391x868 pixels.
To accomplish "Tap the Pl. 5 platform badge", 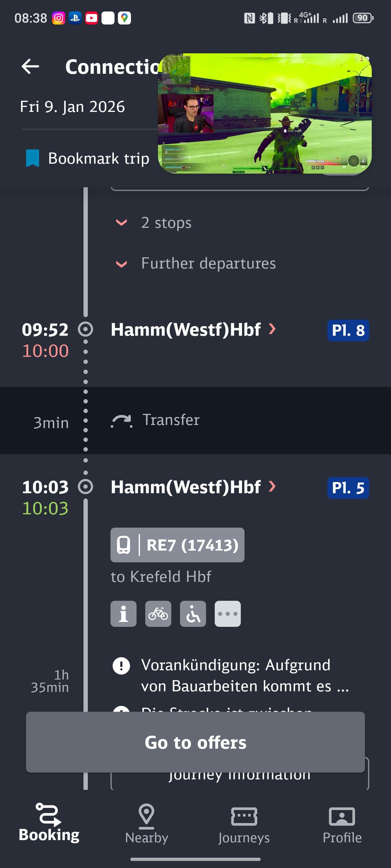I will point(348,488).
